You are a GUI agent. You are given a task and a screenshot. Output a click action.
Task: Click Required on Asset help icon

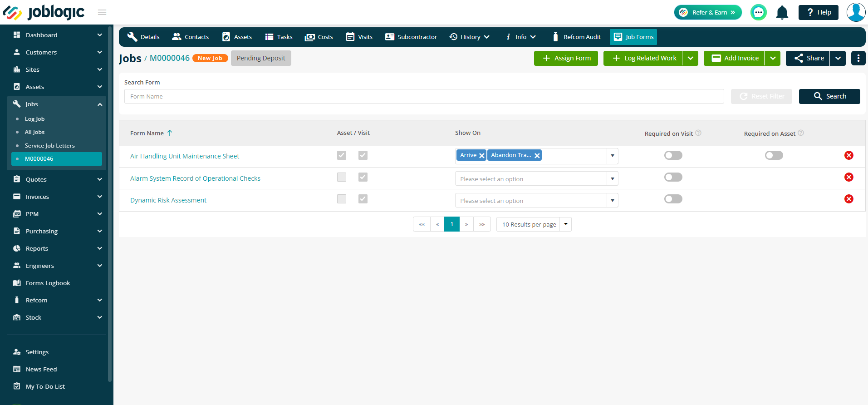point(801,133)
